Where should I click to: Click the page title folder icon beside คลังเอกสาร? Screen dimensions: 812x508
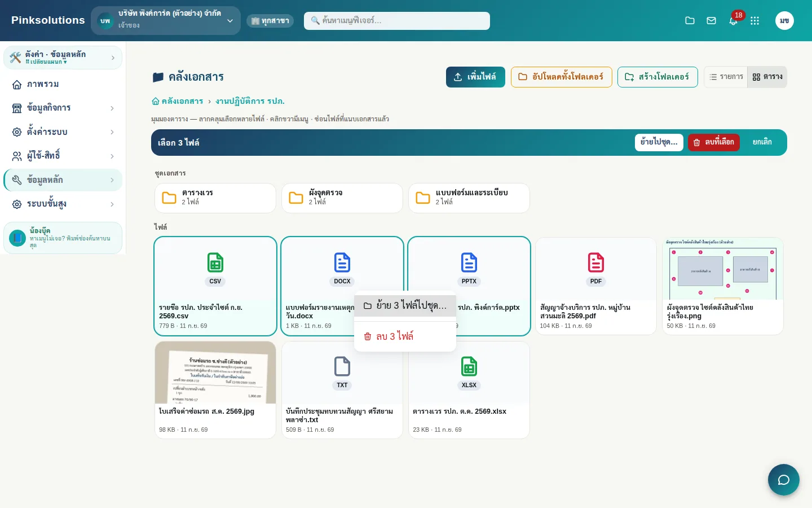click(x=158, y=77)
